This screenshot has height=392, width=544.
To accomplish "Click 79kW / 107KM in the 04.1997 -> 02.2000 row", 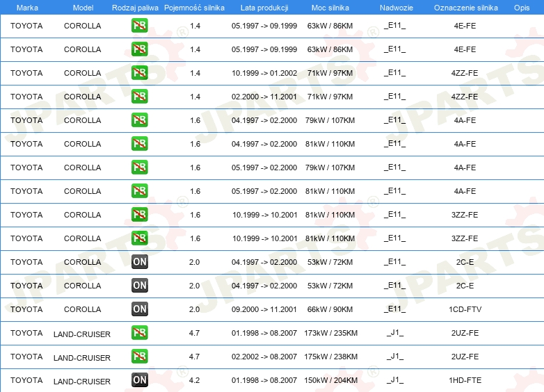I will coord(330,120).
